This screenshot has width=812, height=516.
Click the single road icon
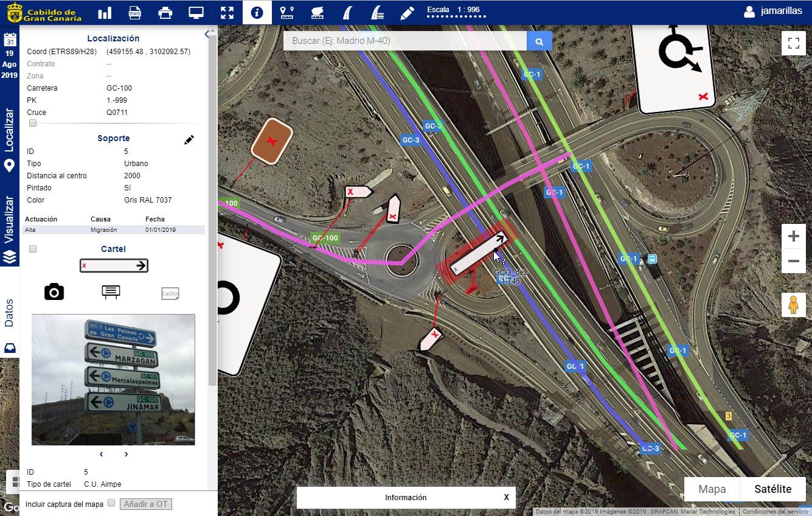coord(347,12)
